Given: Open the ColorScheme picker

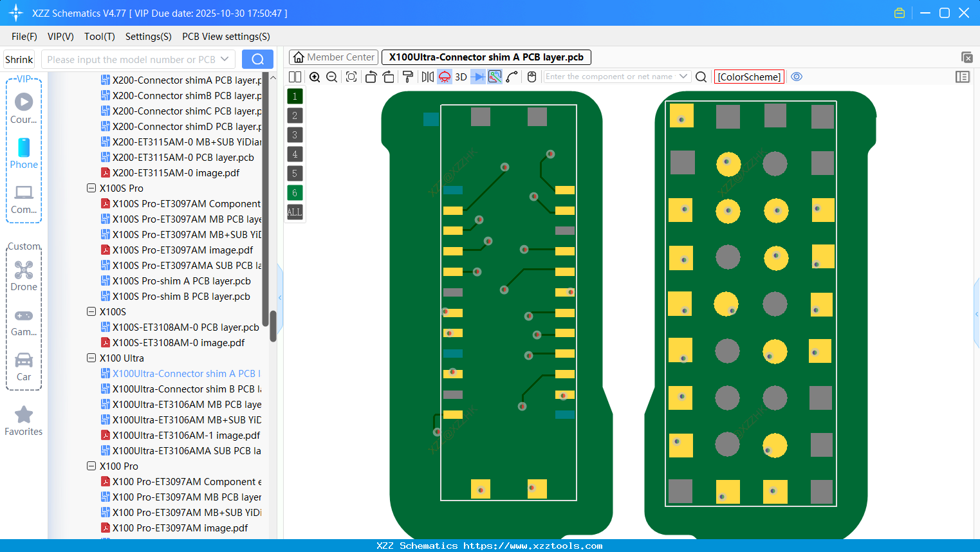Looking at the screenshot, I should click(x=748, y=77).
